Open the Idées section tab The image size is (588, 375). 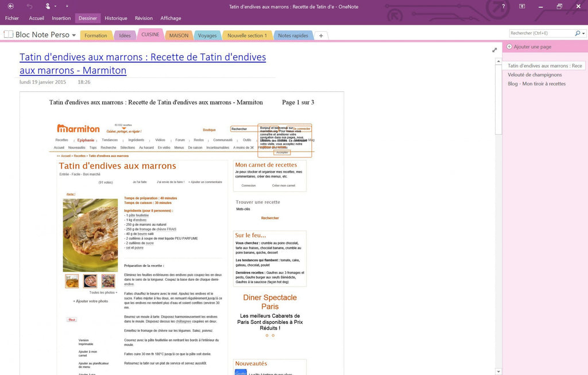(x=125, y=36)
